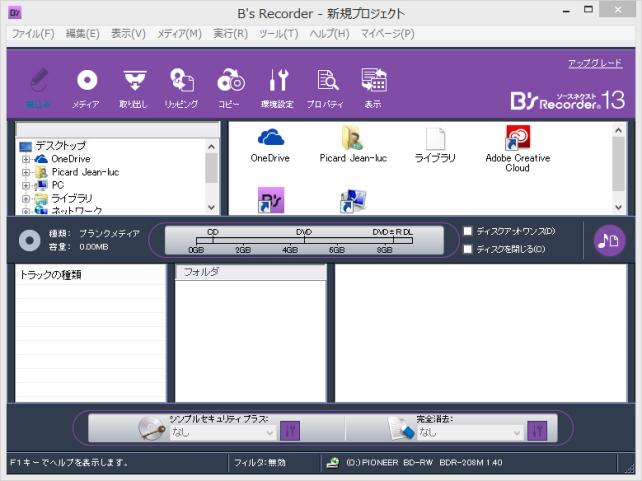This screenshot has height=481, width=642.
Task: Click the file pane scrollbar up arrow
Action: [619, 131]
